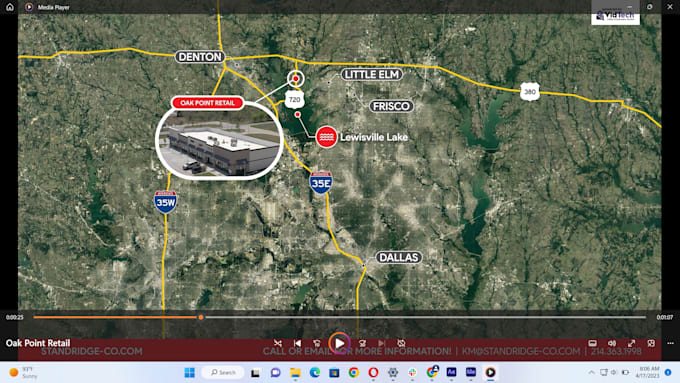
Task: Switch to Adobe After Effects on the taskbar
Action: (x=451, y=373)
